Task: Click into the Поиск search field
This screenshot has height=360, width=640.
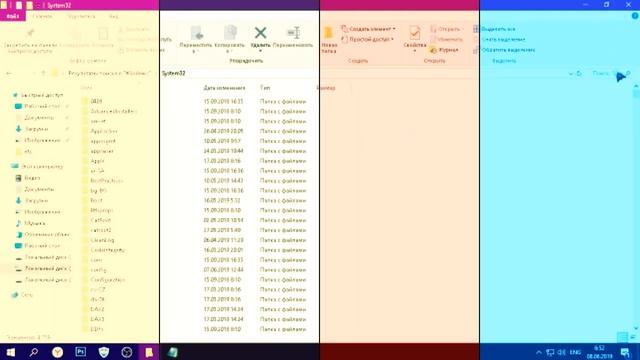Action: [x=611, y=73]
